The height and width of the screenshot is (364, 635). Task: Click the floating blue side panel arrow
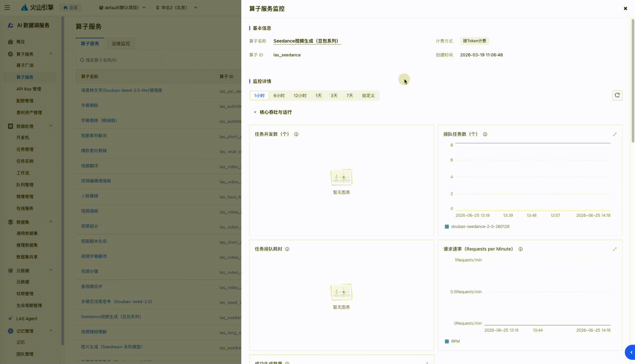point(630,352)
